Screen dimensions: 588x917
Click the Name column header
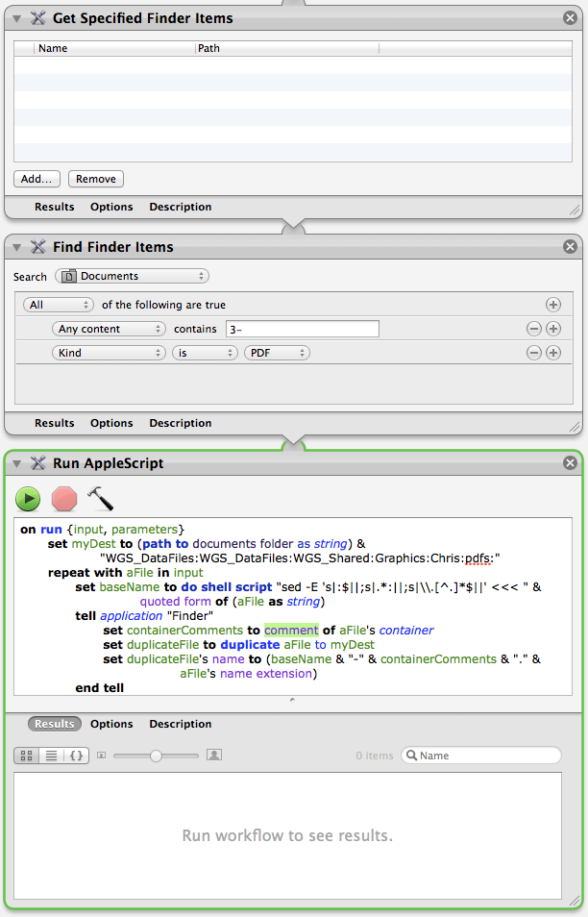(114, 48)
